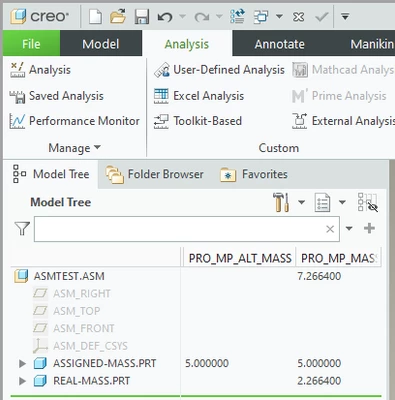Customize Quick Access Toolbar dropdown
395x400 pixels.
(345, 16)
